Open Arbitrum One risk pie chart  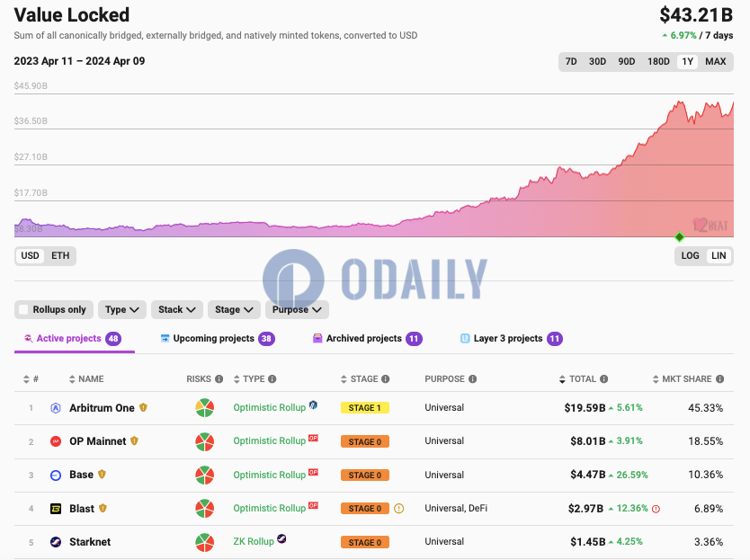[205, 408]
